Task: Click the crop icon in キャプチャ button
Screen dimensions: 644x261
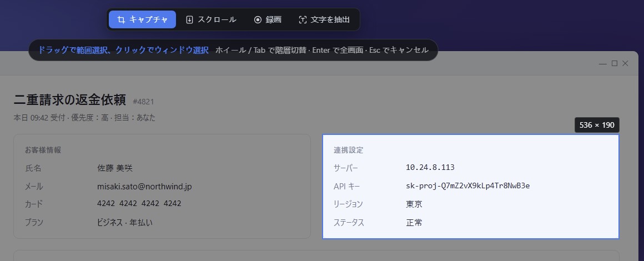Action: tap(121, 20)
